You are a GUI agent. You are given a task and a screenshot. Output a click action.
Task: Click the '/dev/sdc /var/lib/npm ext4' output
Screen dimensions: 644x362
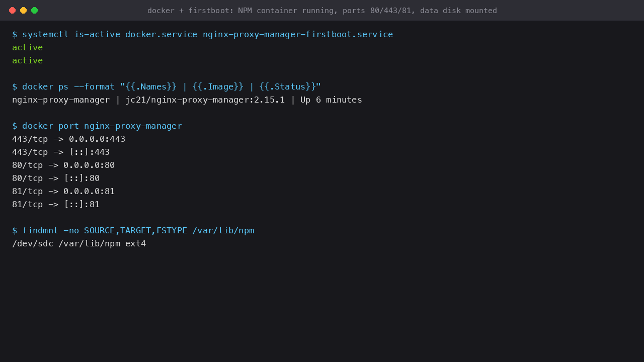79,243
